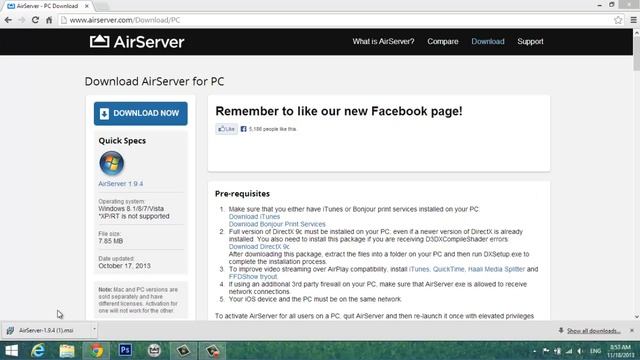Click the browser forward arrow
The height and width of the screenshot is (360, 640).
pyautogui.click(x=22, y=20)
